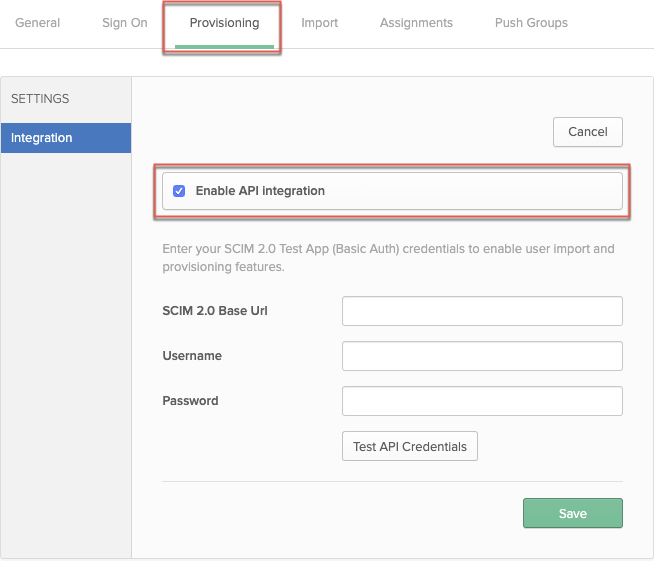Select Integration in the Settings sidebar
Image resolution: width=654 pixels, height=561 pixels.
66,138
